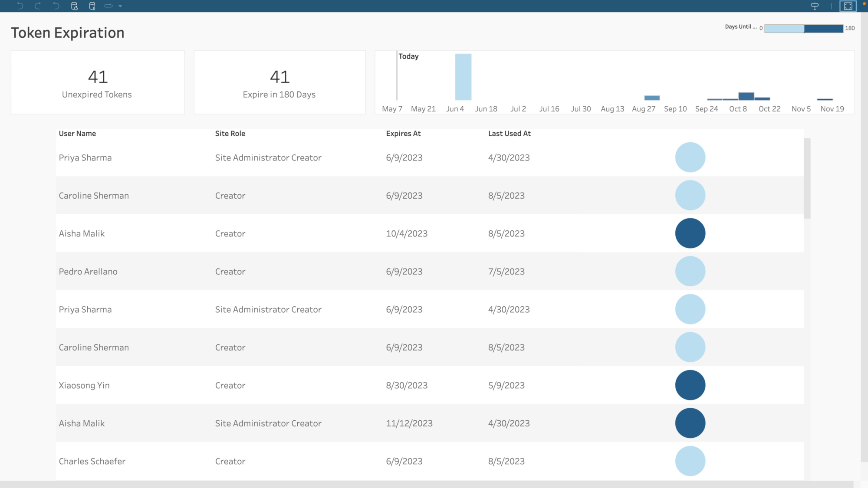This screenshot has height=488, width=868.
Task: Drag the Days Until minimum range slider
Action: click(766, 28)
